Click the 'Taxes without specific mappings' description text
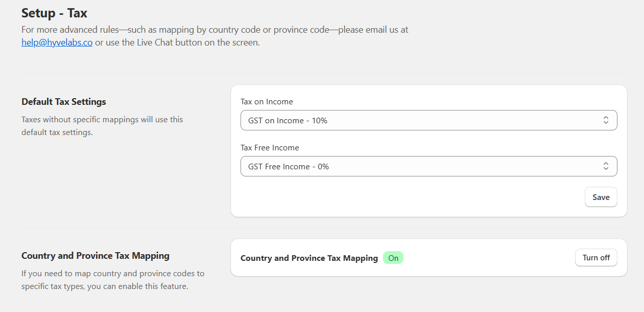Screen dimensions: 644x312 click(102, 120)
